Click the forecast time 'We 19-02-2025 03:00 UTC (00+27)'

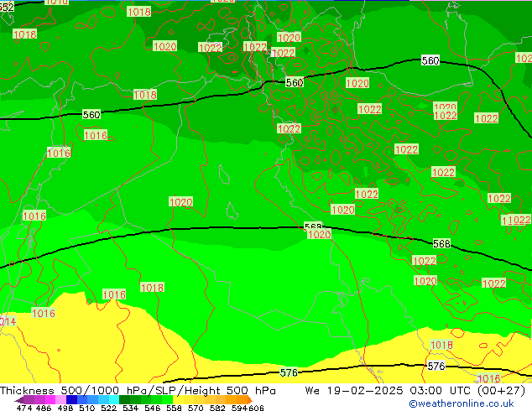tap(415, 391)
